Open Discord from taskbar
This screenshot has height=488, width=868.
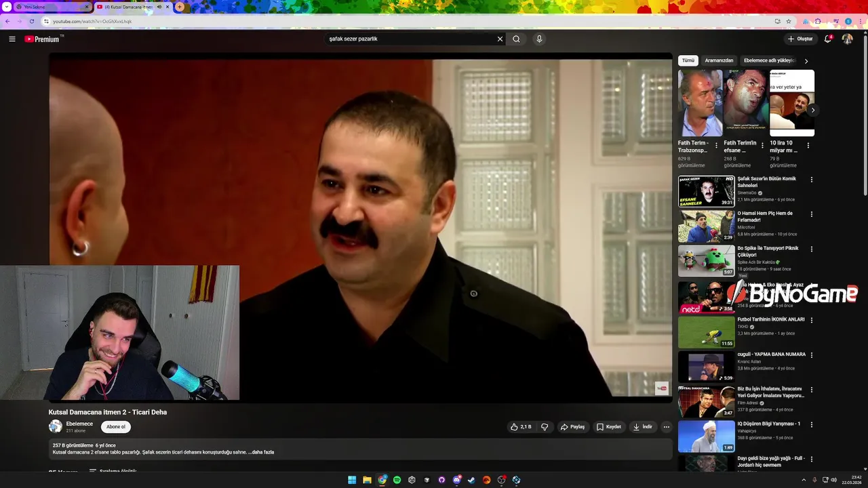pos(456,480)
